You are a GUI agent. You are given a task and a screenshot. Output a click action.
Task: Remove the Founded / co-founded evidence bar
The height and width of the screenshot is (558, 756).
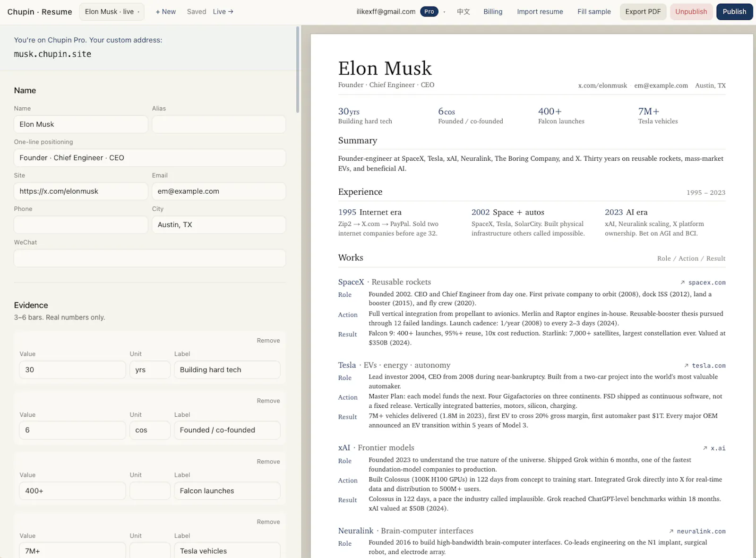pos(268,401)
